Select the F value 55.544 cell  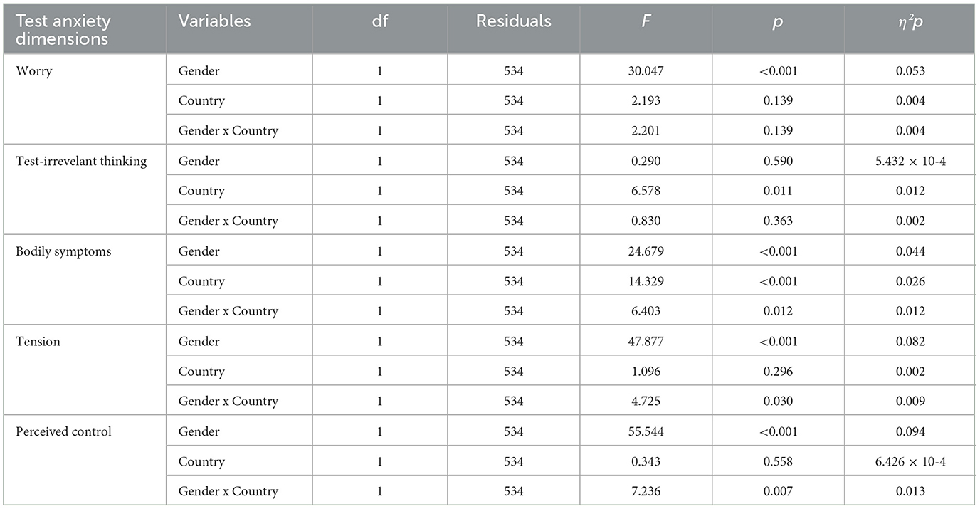(x=645, y=431)
